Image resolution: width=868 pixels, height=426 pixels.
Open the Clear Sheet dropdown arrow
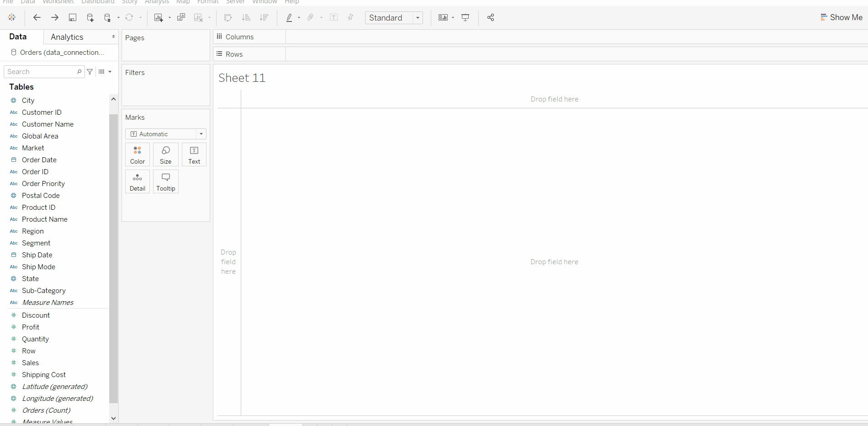tap(210, 17)
